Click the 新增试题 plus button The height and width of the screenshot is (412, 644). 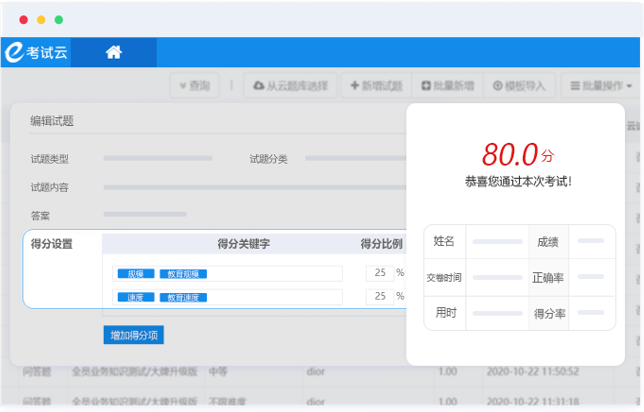[x=376, y=86]
